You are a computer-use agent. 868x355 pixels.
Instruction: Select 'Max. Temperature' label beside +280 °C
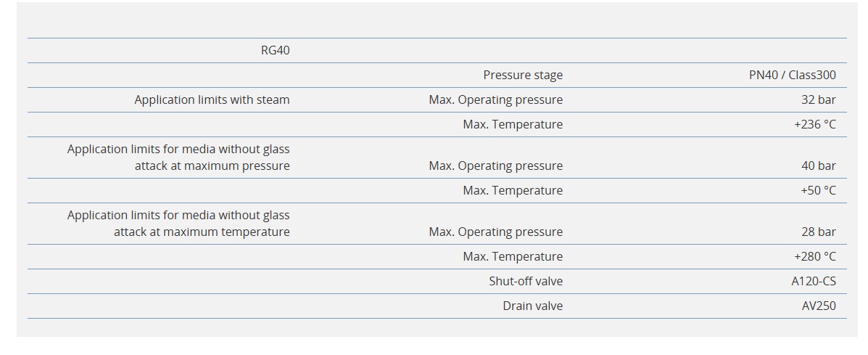coord(513,256)
